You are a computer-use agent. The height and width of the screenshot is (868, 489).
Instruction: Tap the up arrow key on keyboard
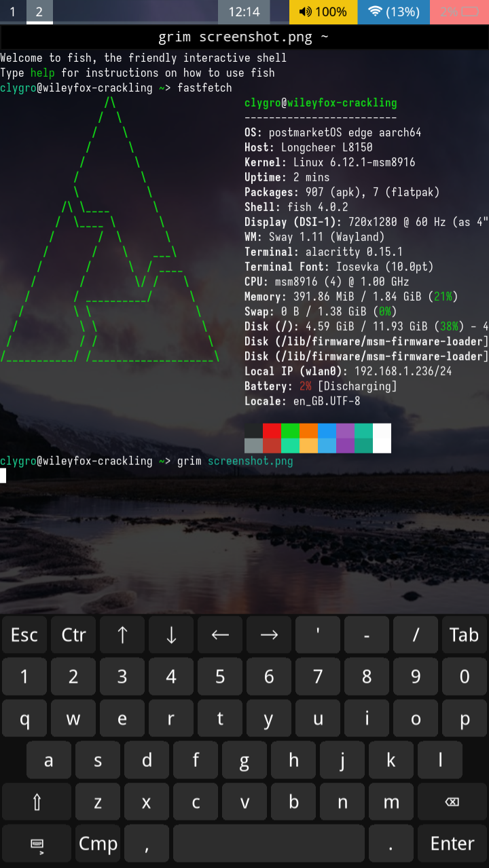coord(122,635)
